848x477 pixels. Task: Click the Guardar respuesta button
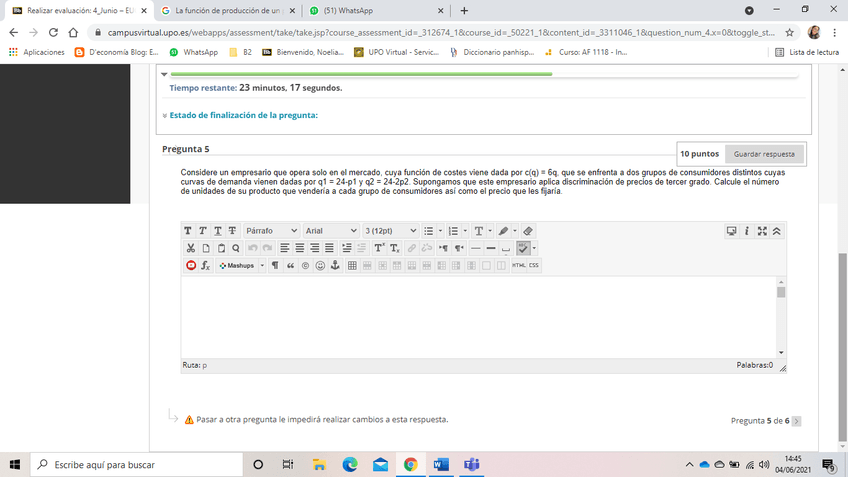pyautogui.click(x=764, y=154)
